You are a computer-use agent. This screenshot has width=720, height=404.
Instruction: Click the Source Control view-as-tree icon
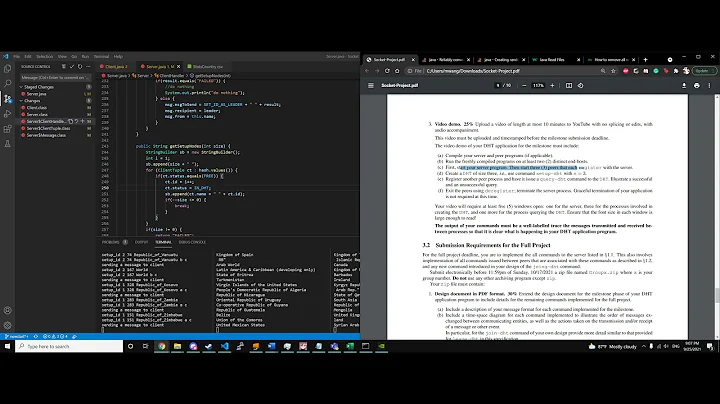[x=64, y=67]
